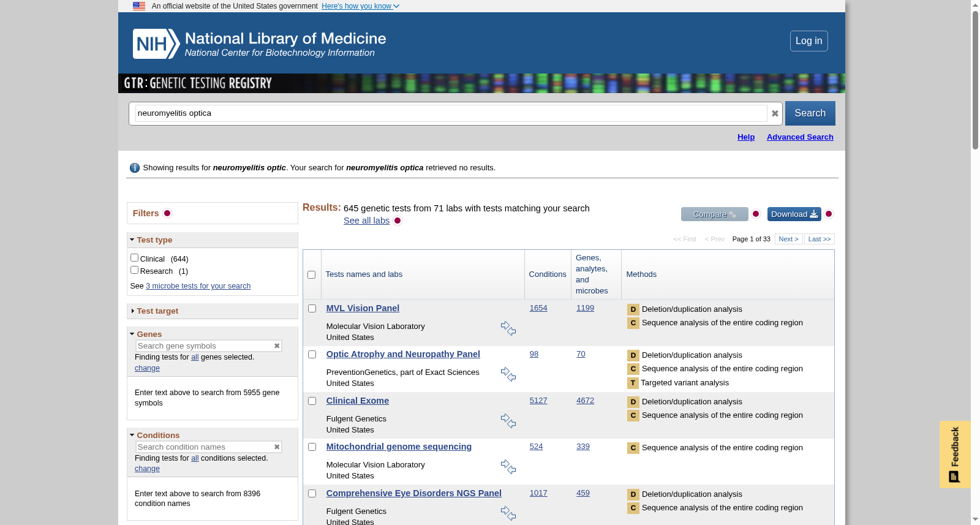The image size is (980, 525).
Task: Click the C badge for Comprehensive Eye Disorders NGS Panel
Action: [633, 508]
